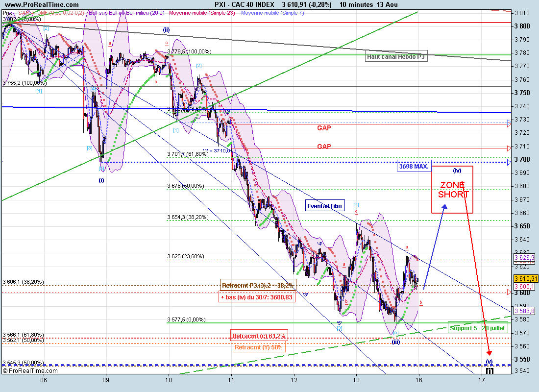The height and width of the screenshot is (392, 539).
Task: Click the Retracmt (Y) 50% orange label
Action: [259, 348]
